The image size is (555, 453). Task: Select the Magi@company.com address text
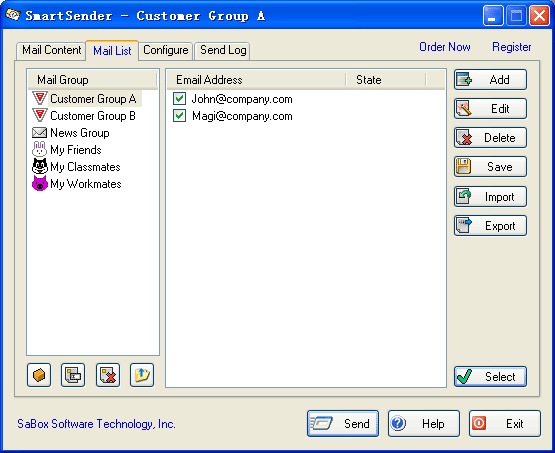(x=242, y=116)
